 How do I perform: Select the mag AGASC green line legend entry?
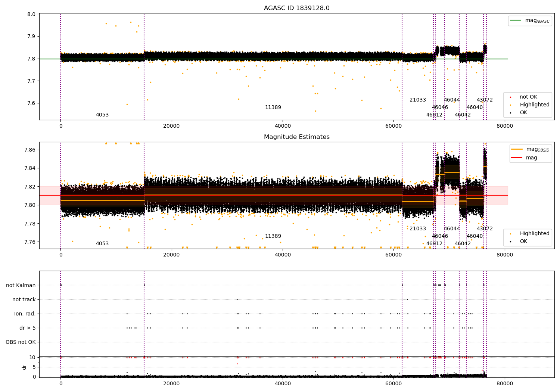tap(530, 21)
